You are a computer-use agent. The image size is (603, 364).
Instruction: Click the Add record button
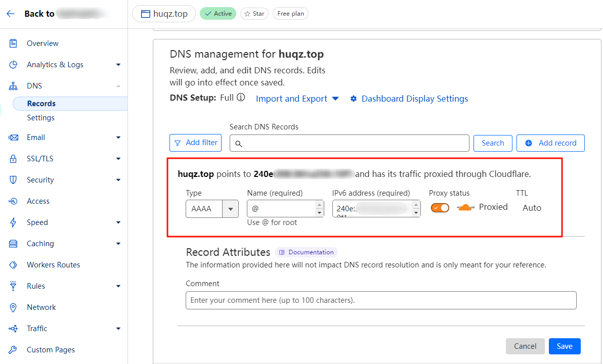(550, 143)
